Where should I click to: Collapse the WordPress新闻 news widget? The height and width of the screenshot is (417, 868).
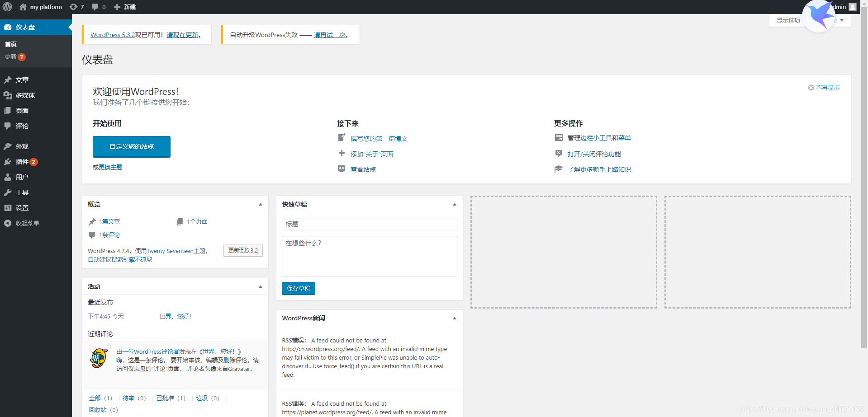tap(455, 318)
